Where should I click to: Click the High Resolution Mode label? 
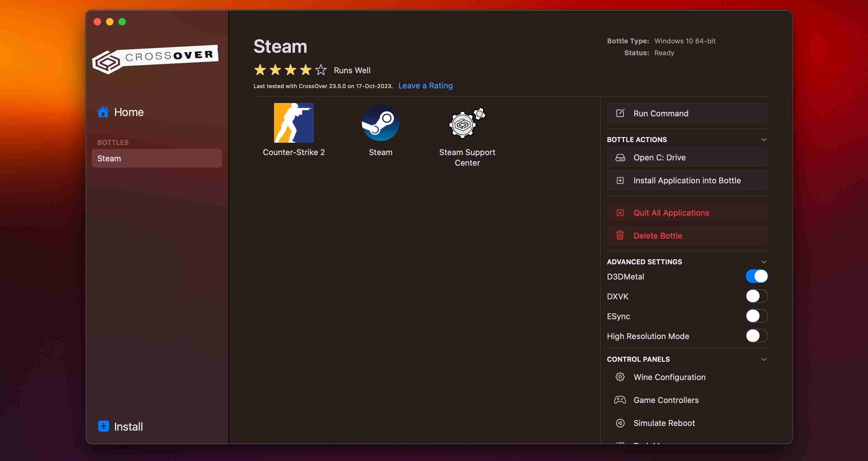click(x=648, y=336)
